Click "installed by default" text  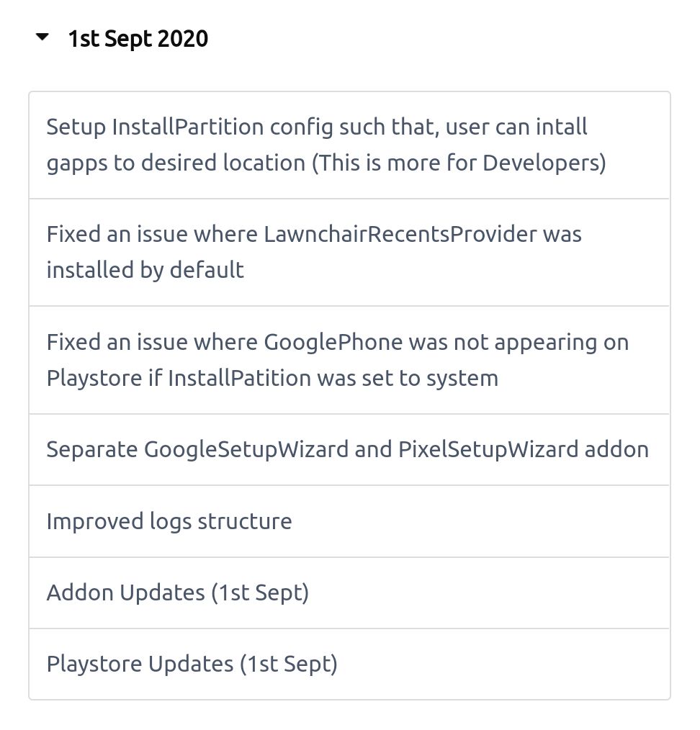point(145,270)
